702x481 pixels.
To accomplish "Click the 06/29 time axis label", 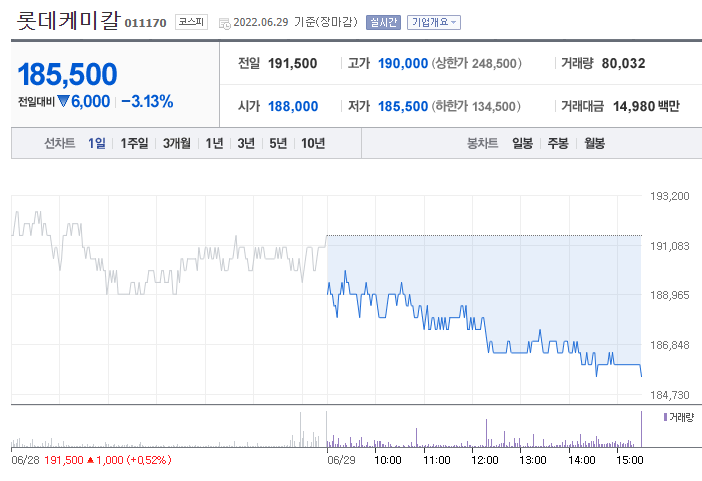I will [x=341, y=460].
